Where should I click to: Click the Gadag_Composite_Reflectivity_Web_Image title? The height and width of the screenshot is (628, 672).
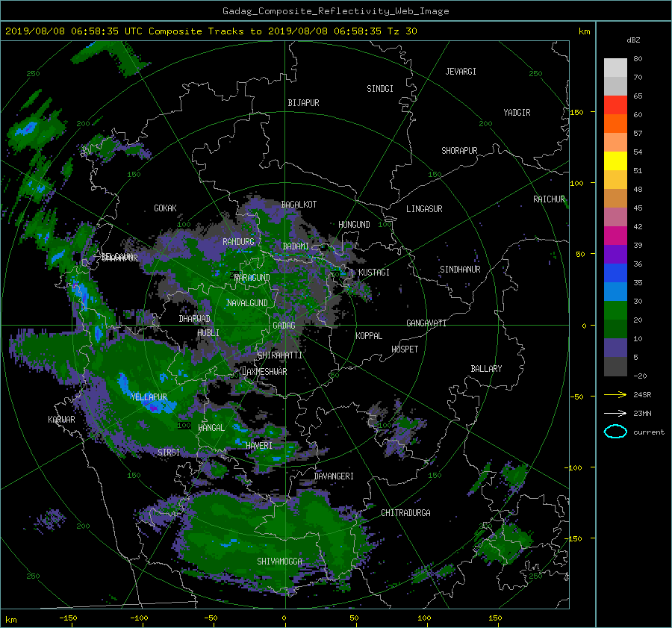click(335, 11)
